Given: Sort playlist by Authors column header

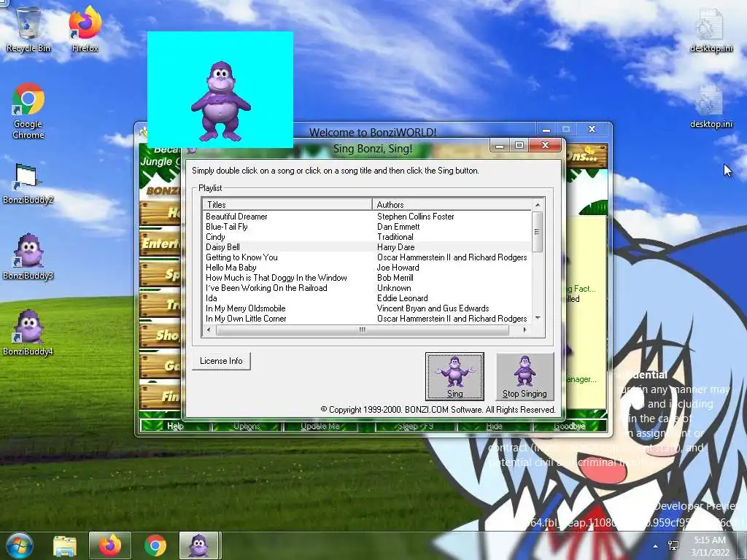Looking at the screenshot, I should pos(452,204).
